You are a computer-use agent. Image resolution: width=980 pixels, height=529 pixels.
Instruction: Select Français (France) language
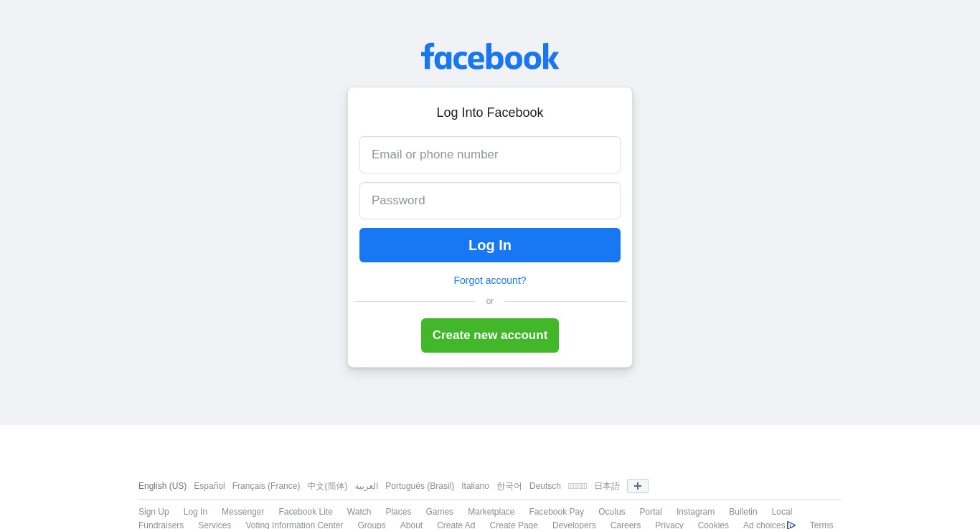pos(266,486)
